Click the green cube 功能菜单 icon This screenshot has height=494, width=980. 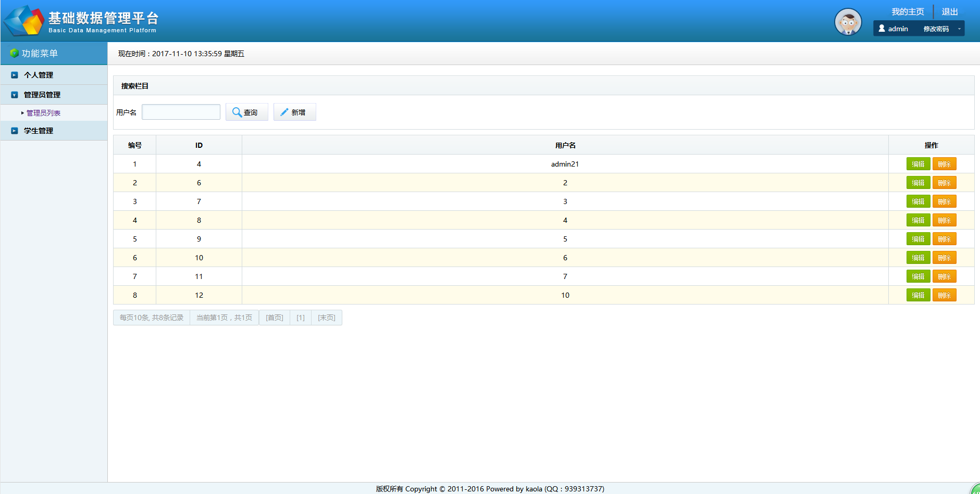pos(14,54)
